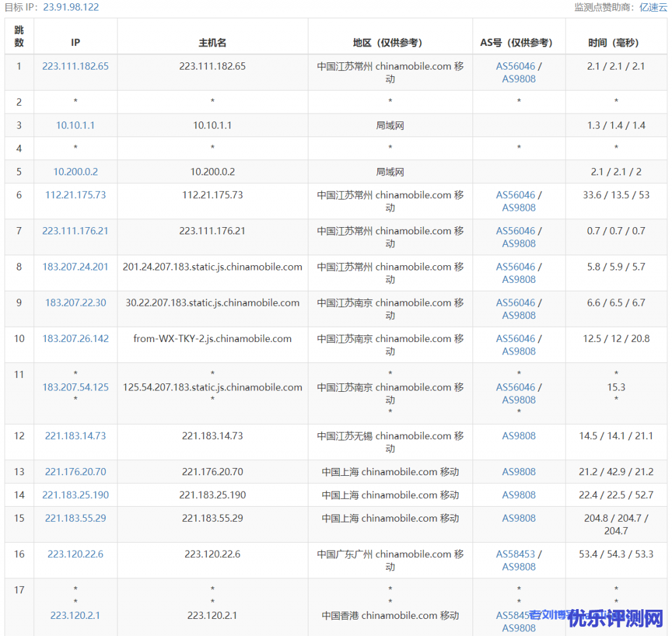The image size is (672, 636).
Task: Select IP address 10.200.0.2
Action: point(75,172)
